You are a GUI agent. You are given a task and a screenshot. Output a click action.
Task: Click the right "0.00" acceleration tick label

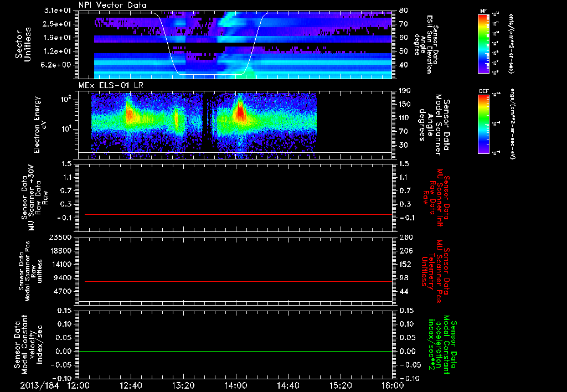[407, 352]
